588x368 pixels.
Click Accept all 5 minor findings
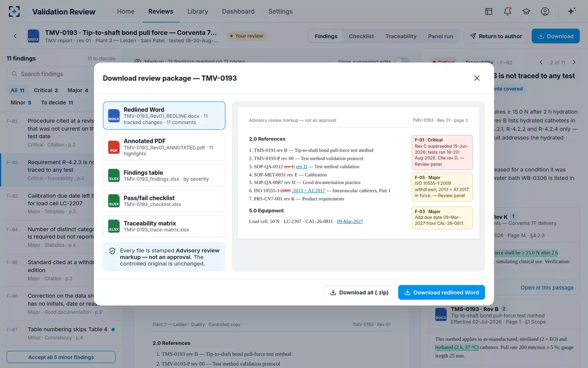pos(61,357)
